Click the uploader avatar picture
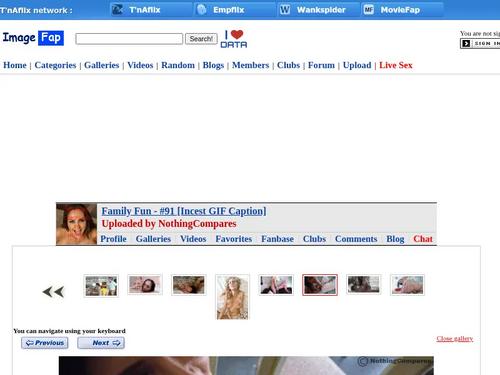The width and height of the screenshot is (500, 375). click(77, 224)
